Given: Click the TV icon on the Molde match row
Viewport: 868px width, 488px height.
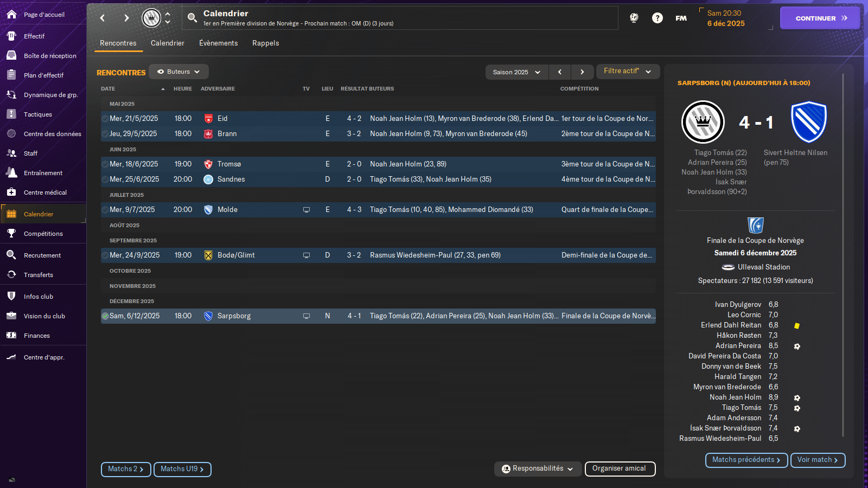Looking at the screenshot, I should 307,210.
